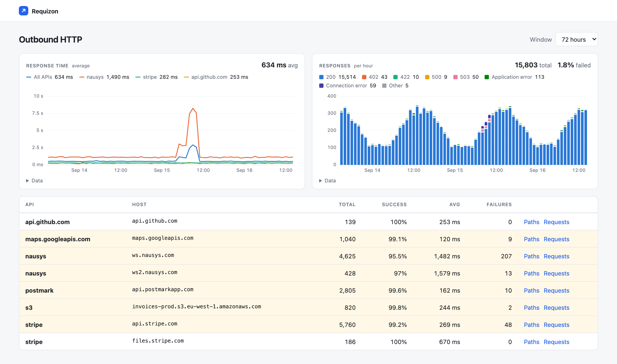Viewport: 617px width, 364px height.
Task: Open Requests for maps.googleapis.com row
Action: [x=556, y=239]
